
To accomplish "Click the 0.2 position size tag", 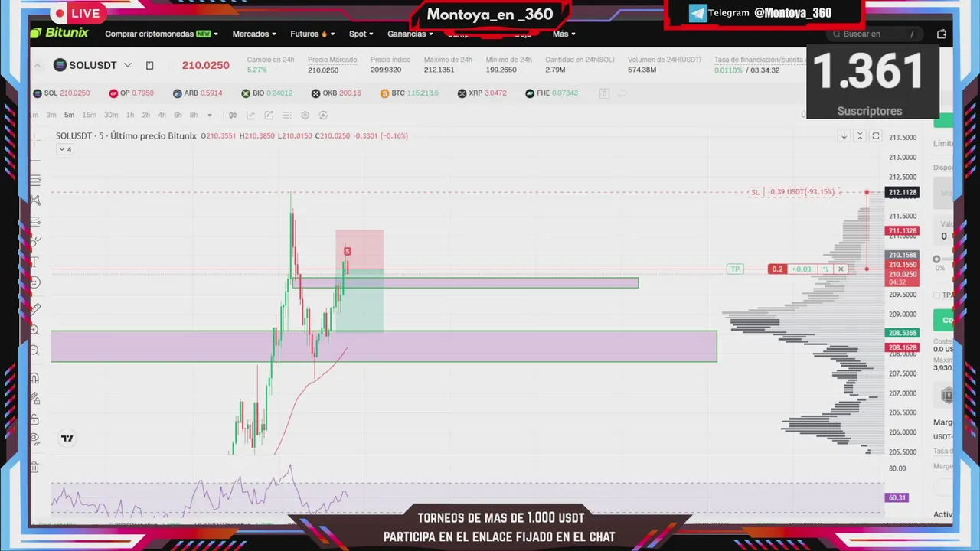I will [777, 269].
